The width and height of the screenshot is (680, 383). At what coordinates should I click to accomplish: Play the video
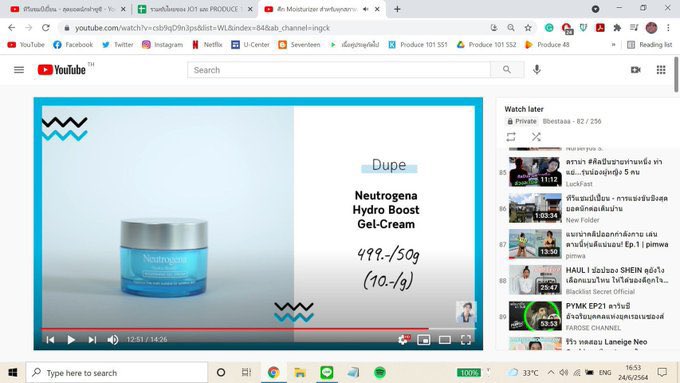[x=71, y=340]
